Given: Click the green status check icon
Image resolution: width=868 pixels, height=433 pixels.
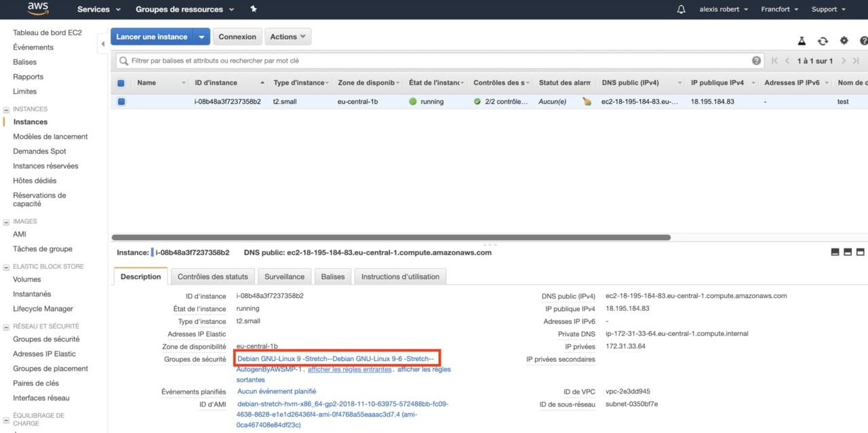Looking at the screenshot, I should [x=477, y=102].
